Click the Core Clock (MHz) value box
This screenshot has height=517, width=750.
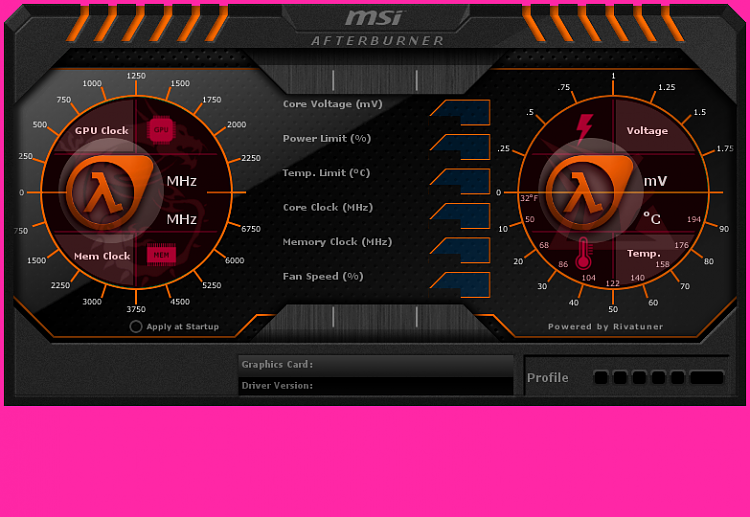(x=461, y=216)
